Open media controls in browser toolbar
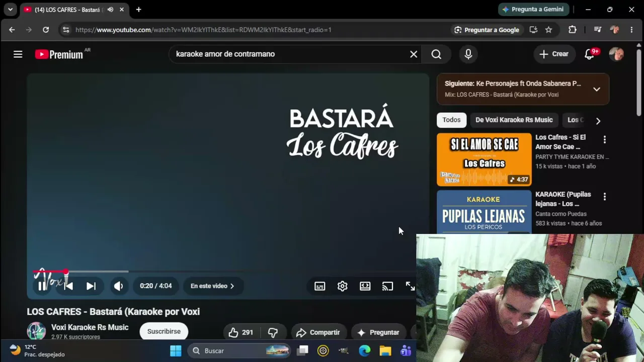 click(598, 30)
